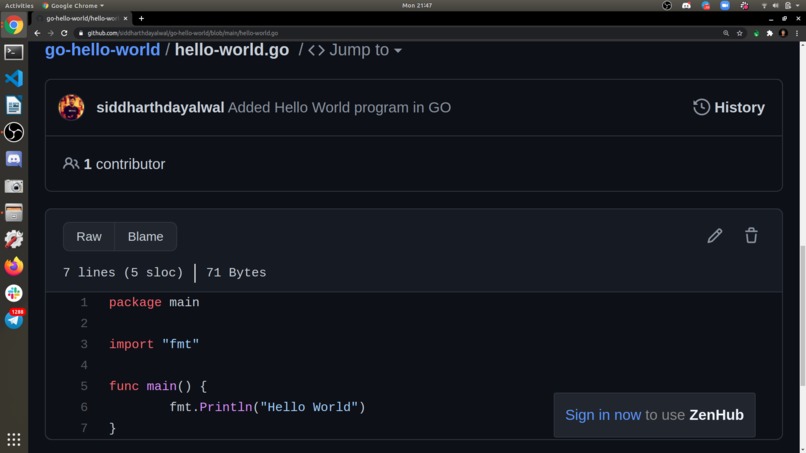Click the pencil icon to edit file
The height and width of the screenshot is (453, 806).
715,236
